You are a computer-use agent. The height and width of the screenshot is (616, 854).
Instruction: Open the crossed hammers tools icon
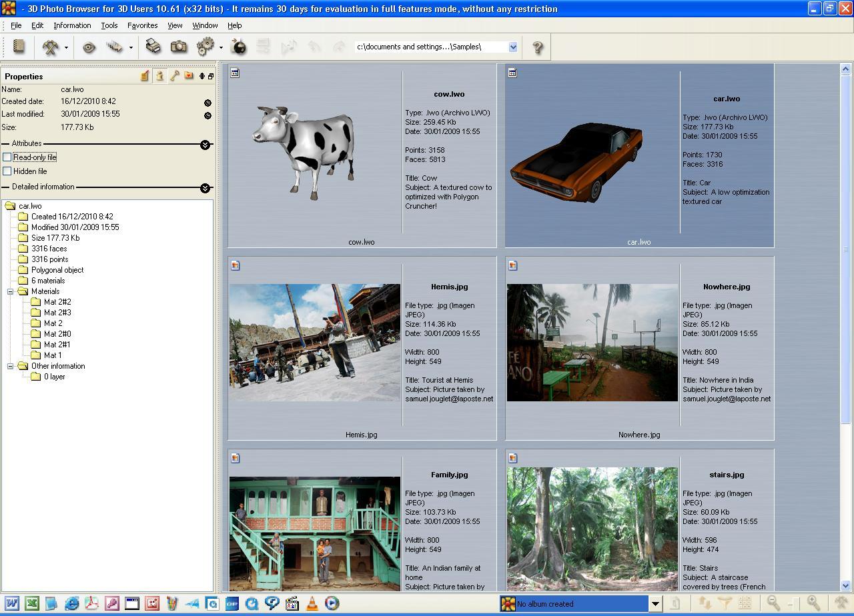pyautogui.click(x=51, y=47)
